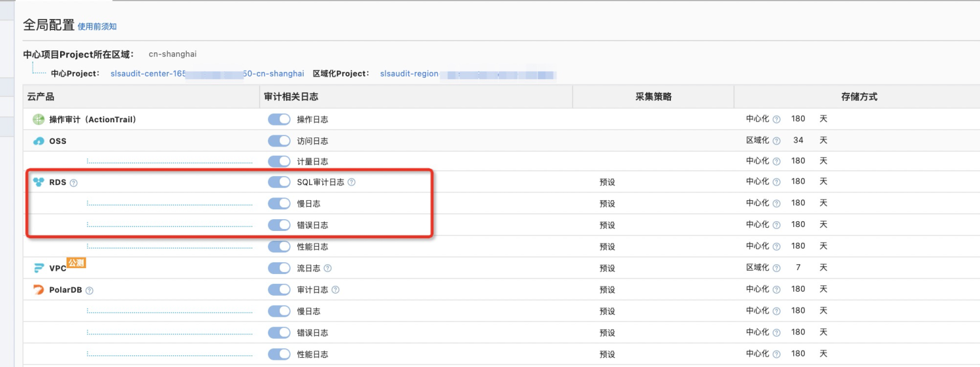Select the PolarDB product label
The width and height of the screenshot is (980, 367).
(x=65, y=290)
